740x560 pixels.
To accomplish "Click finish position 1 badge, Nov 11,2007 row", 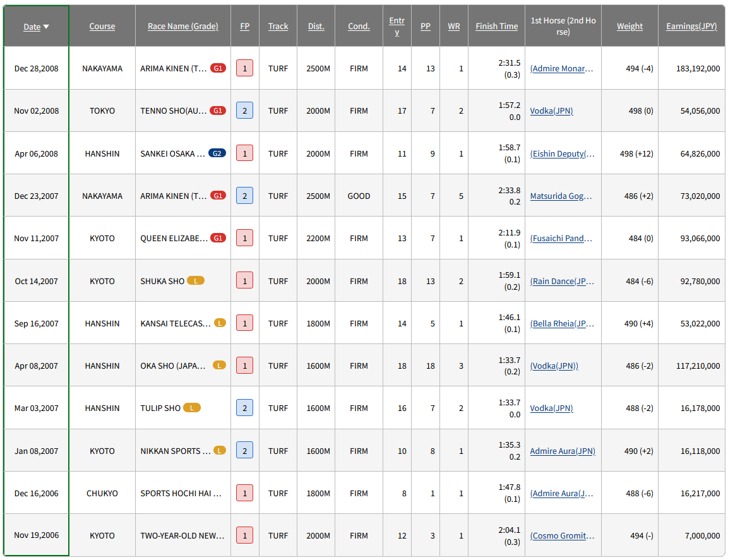I will click(244, 238).
